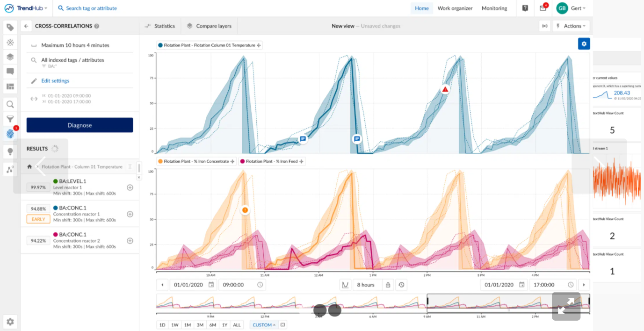Screen dimensions: 644x331
Task: Open the 17:00:00 end time clock icon
Action: pos(571,285)
